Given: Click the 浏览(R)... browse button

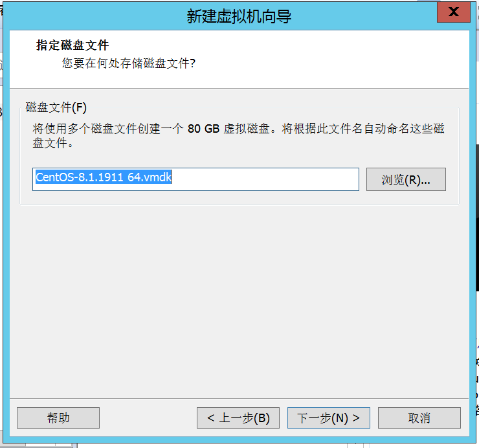Looking at the screenshot, I should 406,179.
